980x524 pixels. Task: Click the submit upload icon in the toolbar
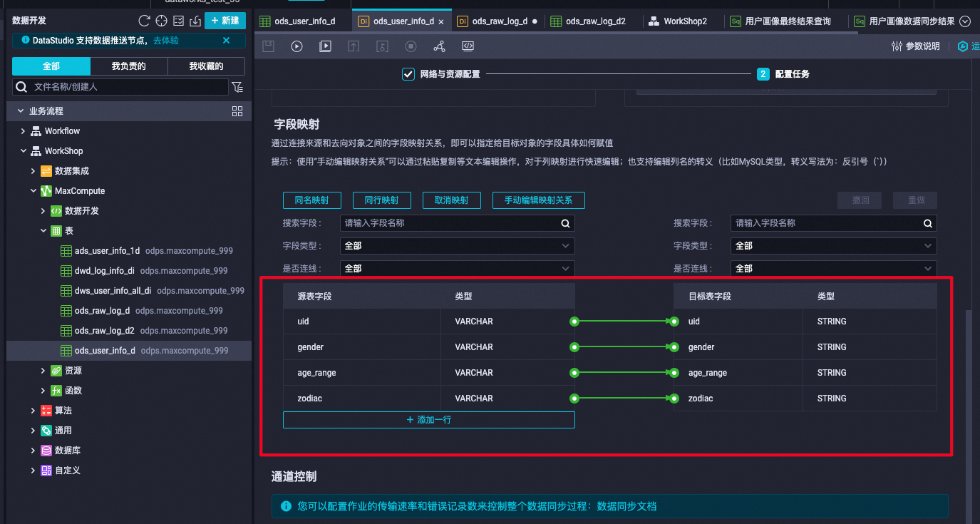click(354, 46)
